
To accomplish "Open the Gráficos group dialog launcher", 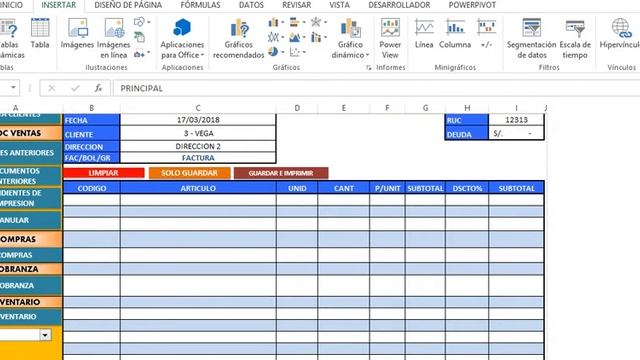I will [369, 68].
